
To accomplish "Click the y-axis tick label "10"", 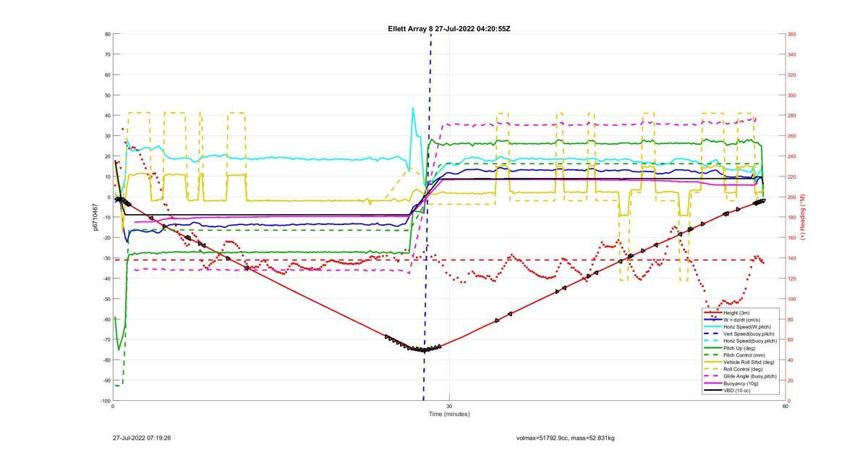I will pos(108,177).
